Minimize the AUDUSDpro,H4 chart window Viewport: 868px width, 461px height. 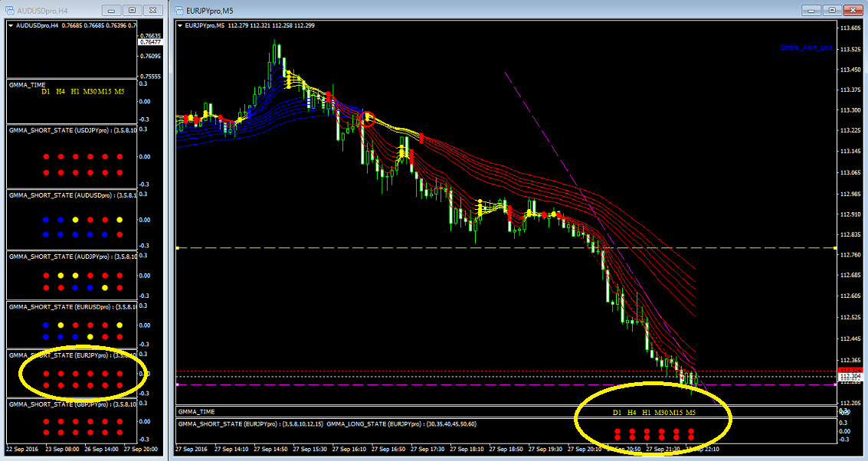click(x=111, y=11)
